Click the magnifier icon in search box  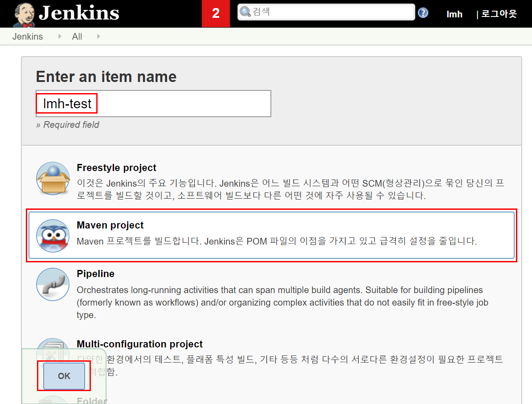[245, 12]
